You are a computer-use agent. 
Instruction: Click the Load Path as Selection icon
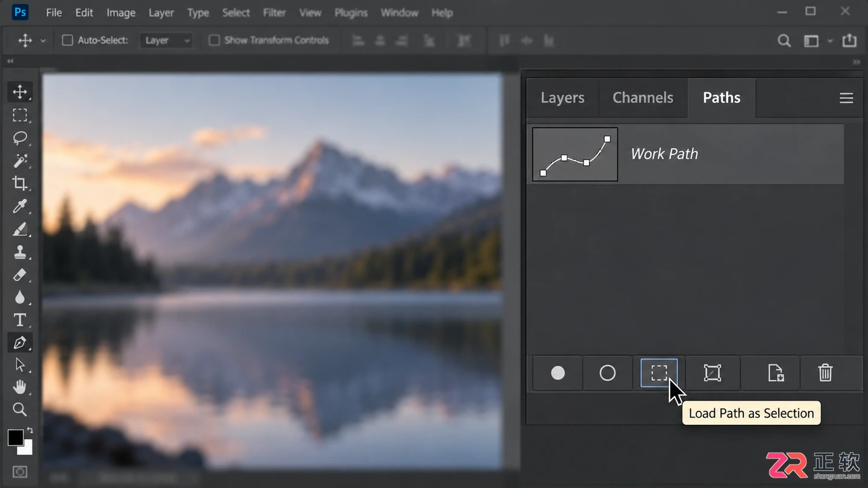pos(659,373)
